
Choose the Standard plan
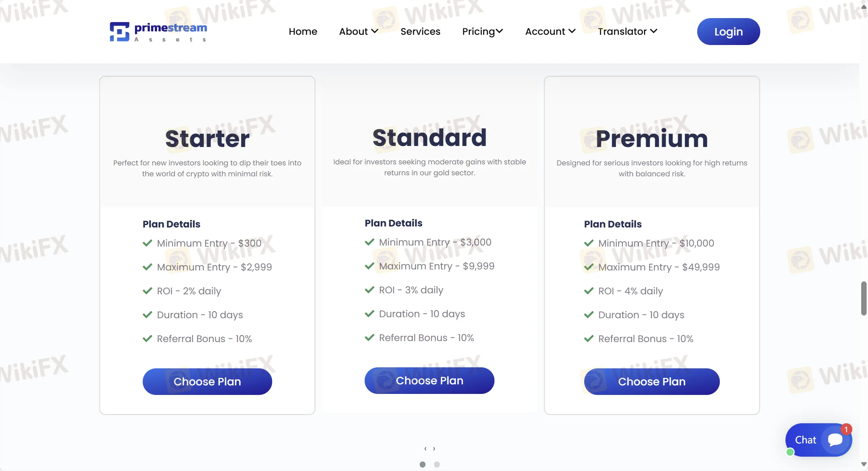(429, 381)
